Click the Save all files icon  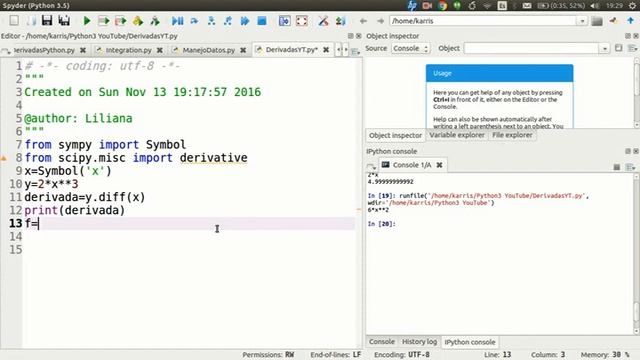(x=64, y=20)
